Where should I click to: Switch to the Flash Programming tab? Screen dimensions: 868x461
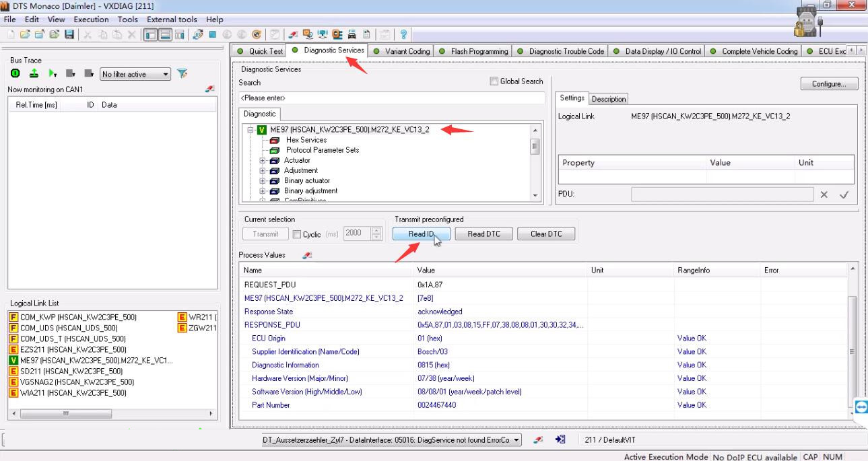tap(474, 51)
